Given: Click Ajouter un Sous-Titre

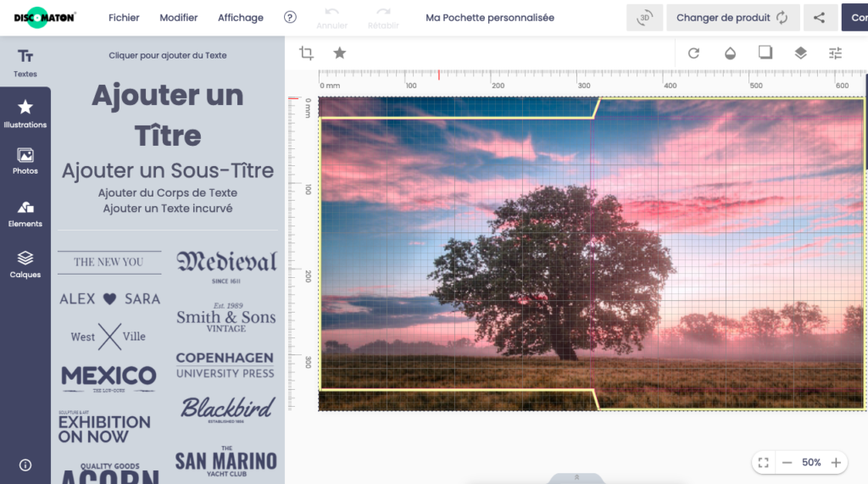Looking at the screenshot, I should coord(168,170).
